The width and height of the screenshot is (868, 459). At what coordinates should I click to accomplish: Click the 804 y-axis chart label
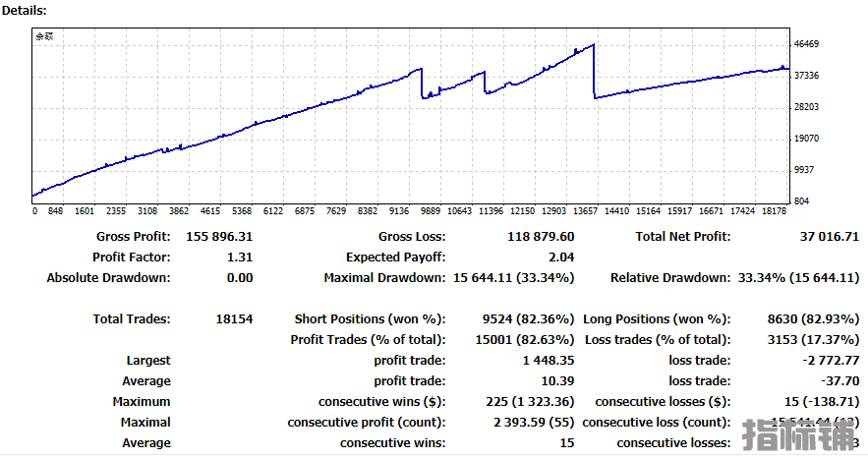(801, 201)
